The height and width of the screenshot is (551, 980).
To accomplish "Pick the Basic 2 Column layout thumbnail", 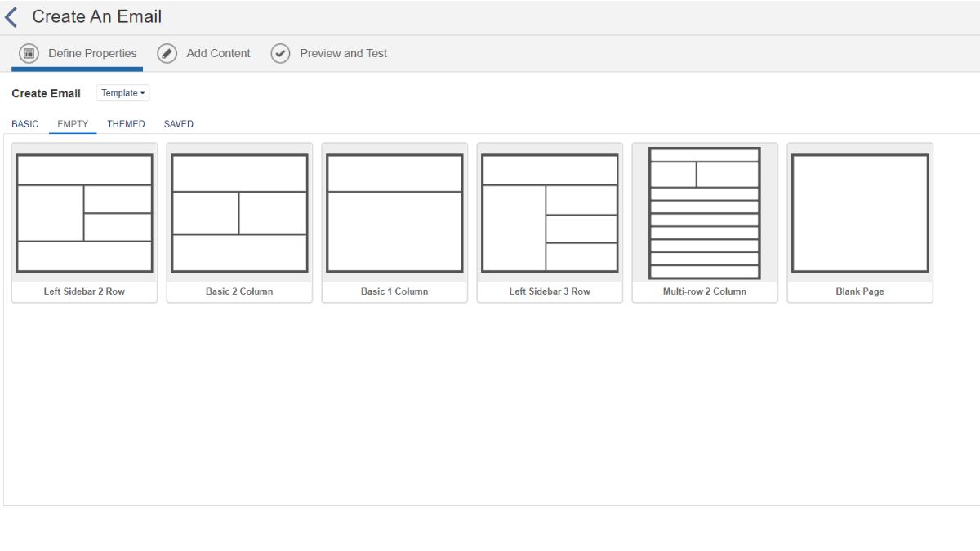I will 239,213.
